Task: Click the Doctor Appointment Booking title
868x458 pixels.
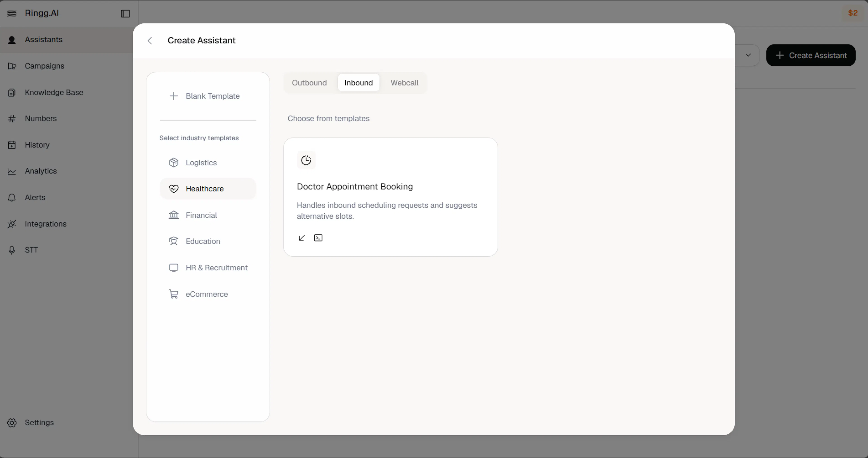Action: click(355, 187)
